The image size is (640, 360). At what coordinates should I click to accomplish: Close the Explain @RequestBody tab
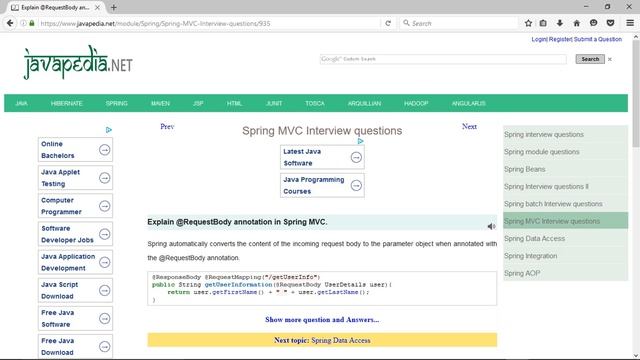point(97,7)
